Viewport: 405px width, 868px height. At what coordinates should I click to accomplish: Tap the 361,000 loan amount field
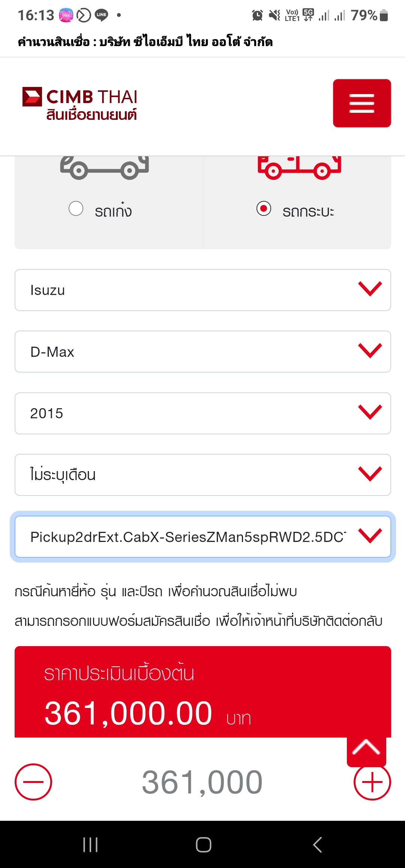point(202,782)
